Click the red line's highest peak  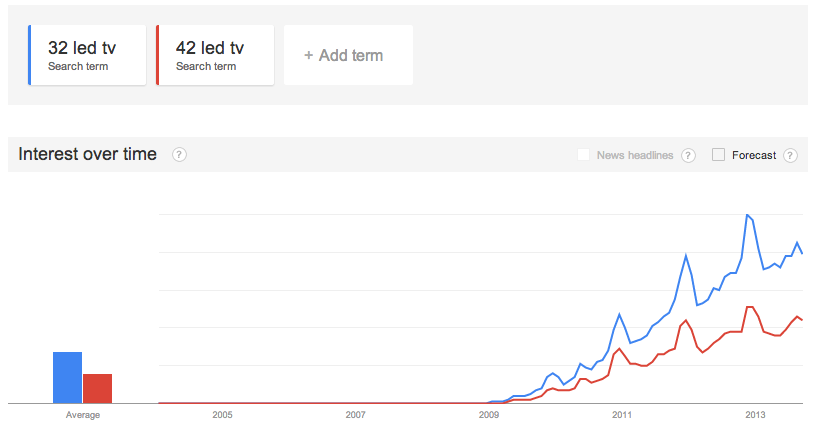749,307
